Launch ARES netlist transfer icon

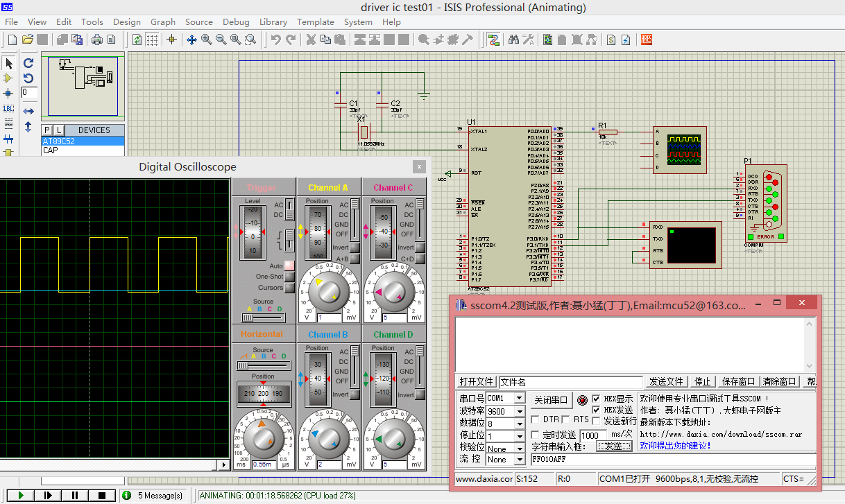click(647, 40)
